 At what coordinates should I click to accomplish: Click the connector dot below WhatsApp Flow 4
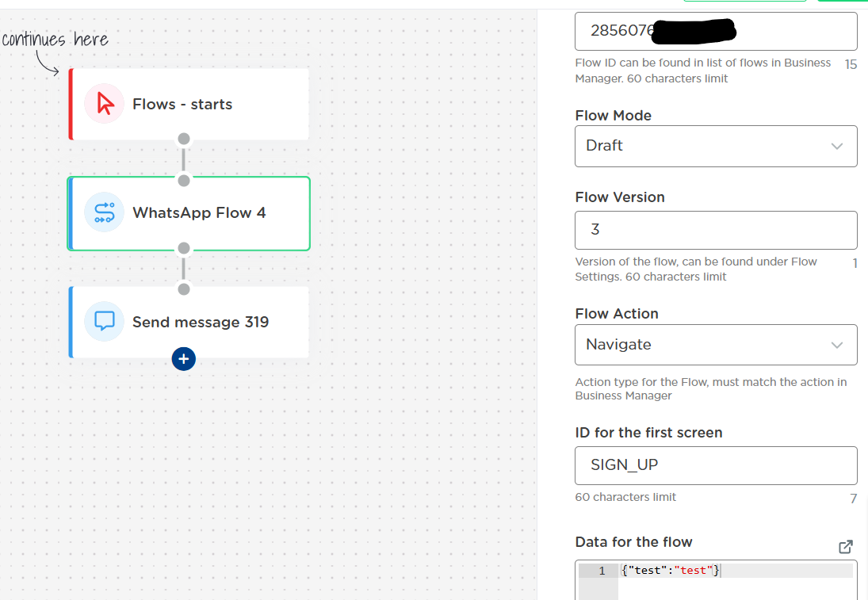184,248
